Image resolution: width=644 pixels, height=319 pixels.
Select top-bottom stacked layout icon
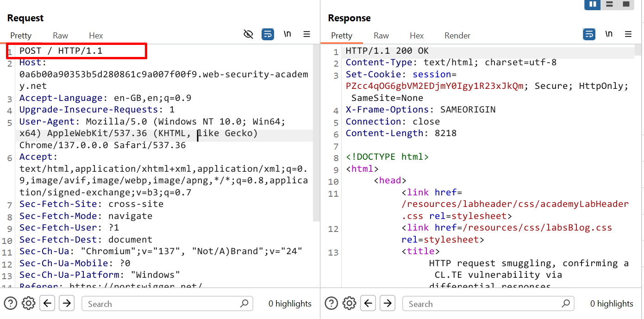[x=609, y=4]
